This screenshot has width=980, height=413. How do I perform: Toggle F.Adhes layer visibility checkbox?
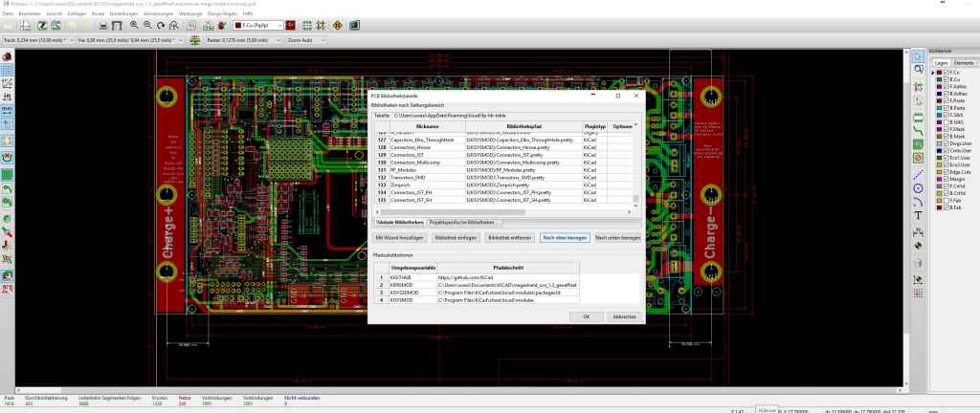[x=947, y=87]
